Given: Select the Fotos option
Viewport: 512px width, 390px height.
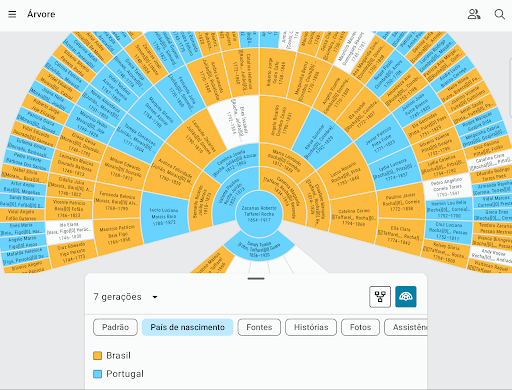Looking at the screenshot, I should tap(360, 327).
